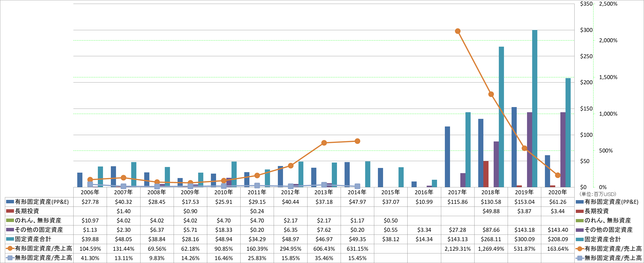644x263 pixels.
Task: Click the green のれん、無形資産 legend swatch on right
Action: tap(580, 221)
